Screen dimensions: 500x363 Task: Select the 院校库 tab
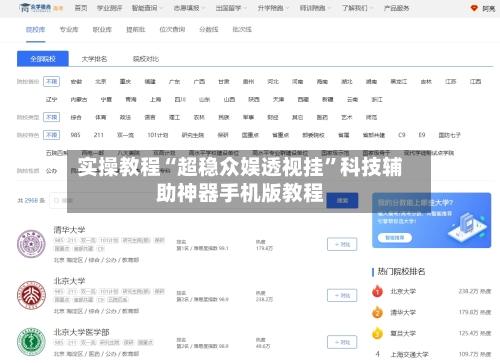coord(36,30)
